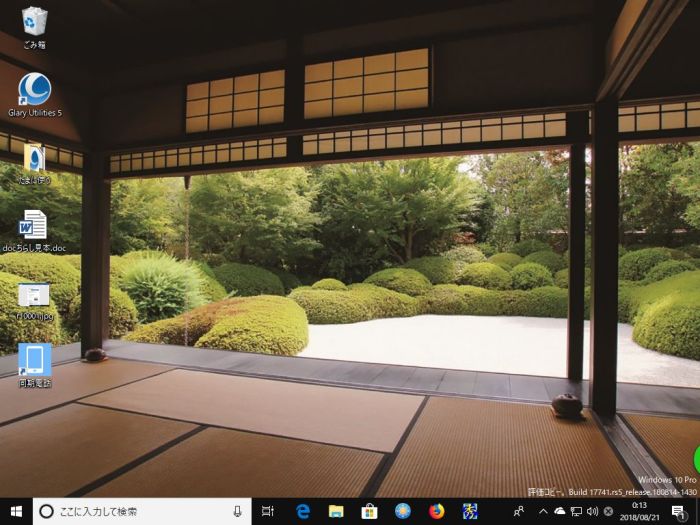Open Task View from the taskbar
This screenshot has height=525, width=700.
click(268, 511)
